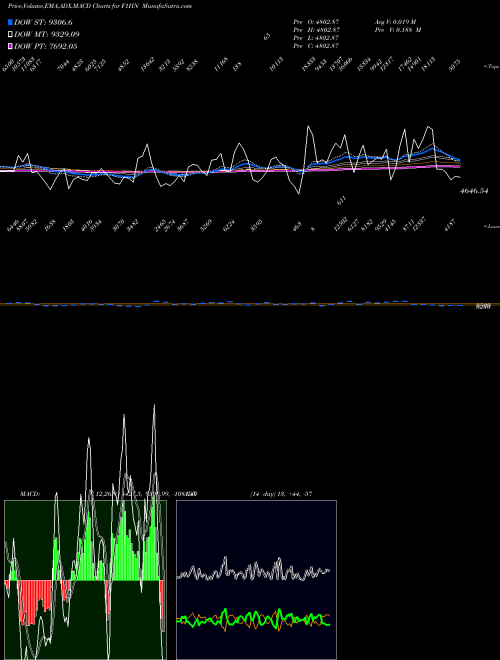Click the Avg V: 0.019 M text
The width and height of the screenshot is (500, 660).
(x=395, y=22)
